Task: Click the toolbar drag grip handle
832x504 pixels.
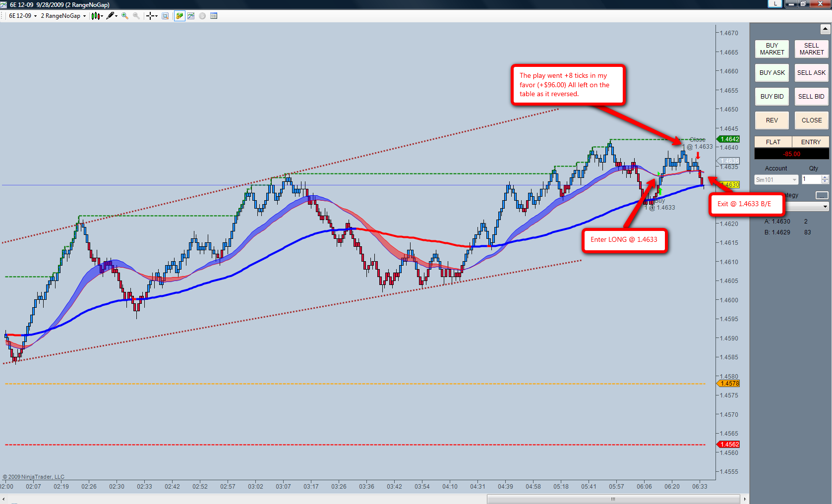Action: (2, 16)
